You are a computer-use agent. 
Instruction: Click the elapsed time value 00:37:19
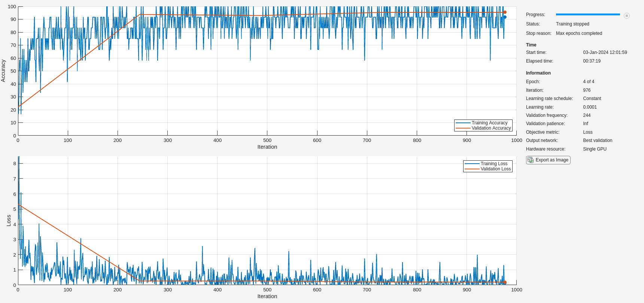(x=592, y=61)
